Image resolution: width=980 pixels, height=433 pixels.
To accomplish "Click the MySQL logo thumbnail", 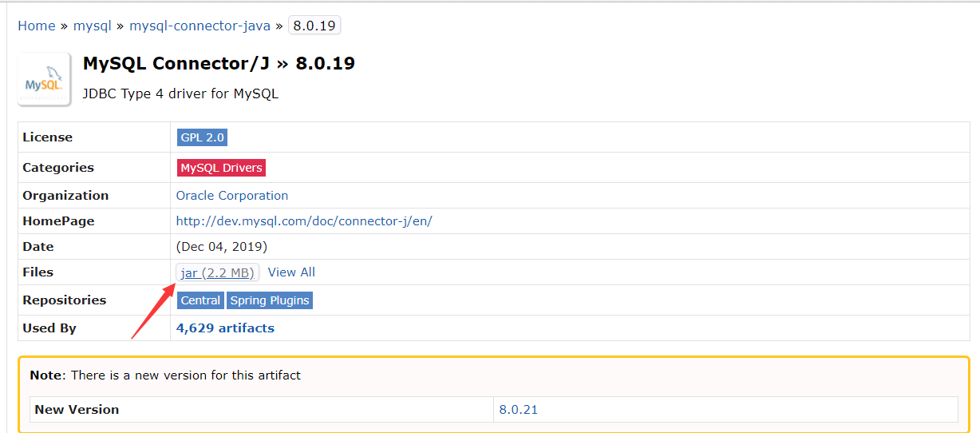I will tap(44, 79).
